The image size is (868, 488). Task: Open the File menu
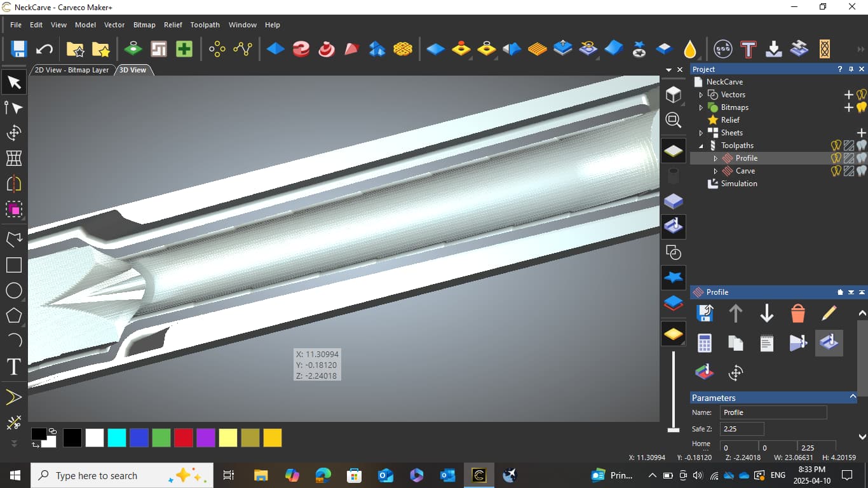(16, 25)
